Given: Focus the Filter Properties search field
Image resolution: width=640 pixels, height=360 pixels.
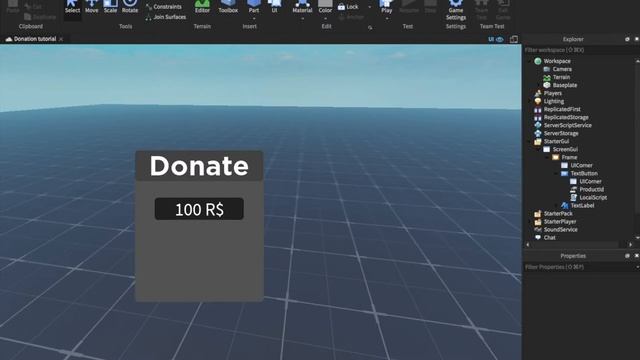Looking at the screenshot, I should 580,267.
